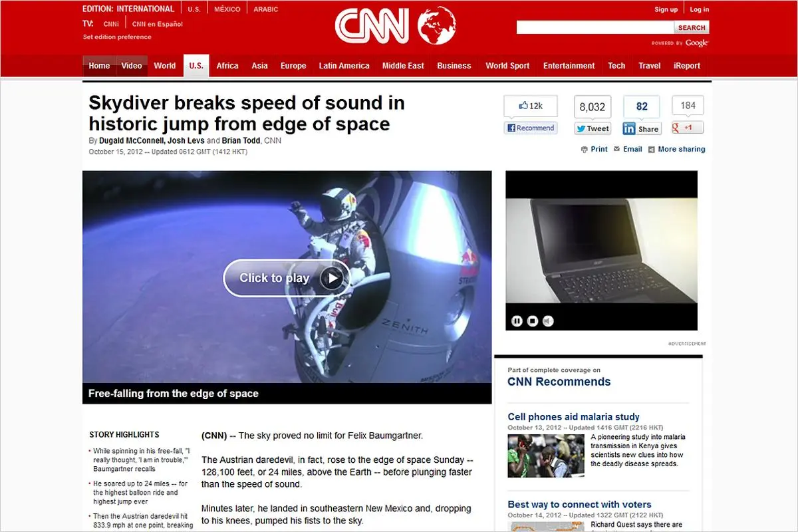Open the Tech section
Image resolution: width=798 pixels, height=532 pixels.
tap(616, 66)
